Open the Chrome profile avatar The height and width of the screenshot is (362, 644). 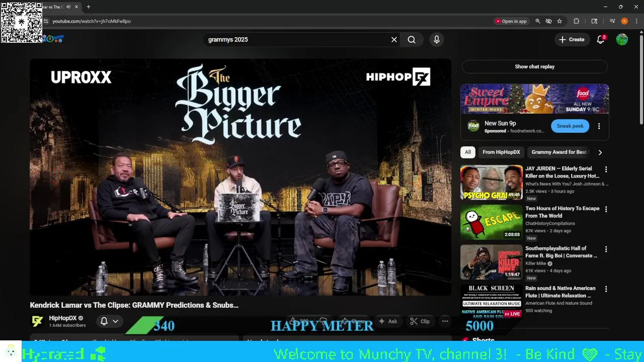click(x=624, y=21)
